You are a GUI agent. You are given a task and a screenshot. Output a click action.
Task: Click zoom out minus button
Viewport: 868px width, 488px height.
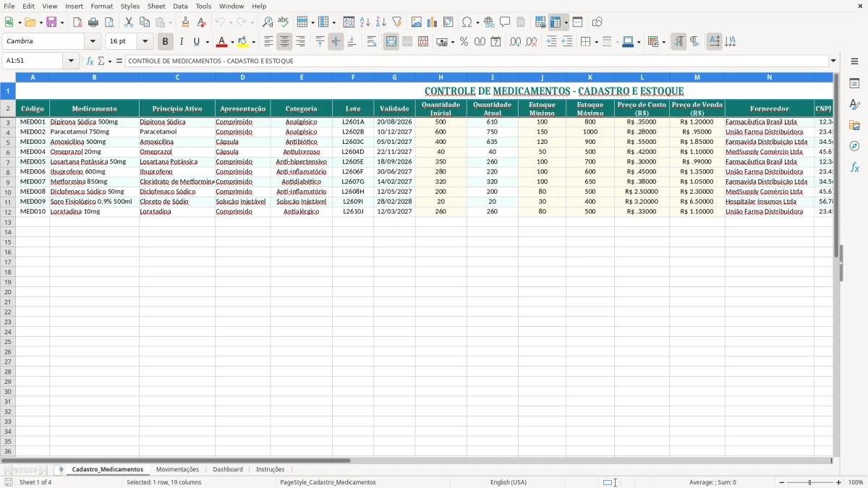(781, 482)
